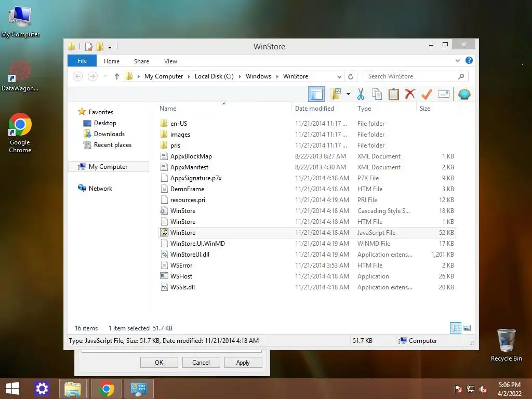Click the Search WinStore input field
The width and height of the screenshot is (532, 399).
(x=416, y=76)
